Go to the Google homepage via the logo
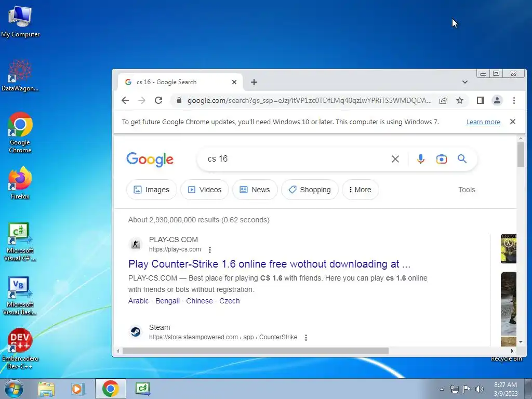The image size is (532, 399). (x=150, y=159)
